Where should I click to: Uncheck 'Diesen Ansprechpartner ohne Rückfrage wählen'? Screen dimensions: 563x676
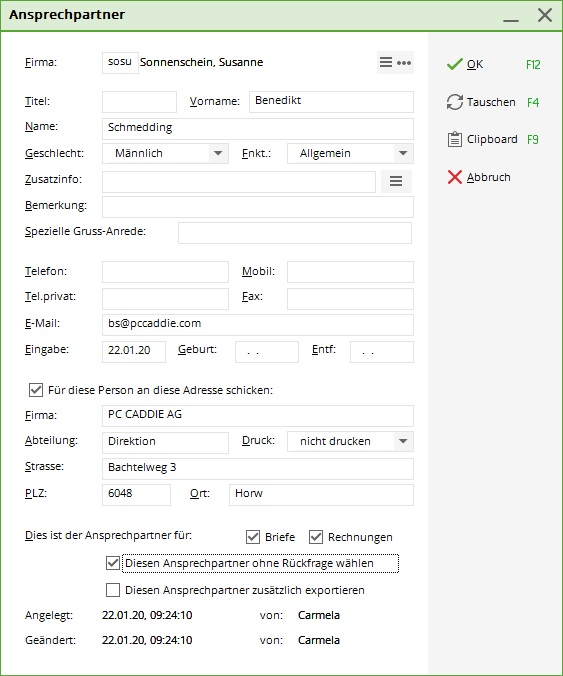point(113,563)
